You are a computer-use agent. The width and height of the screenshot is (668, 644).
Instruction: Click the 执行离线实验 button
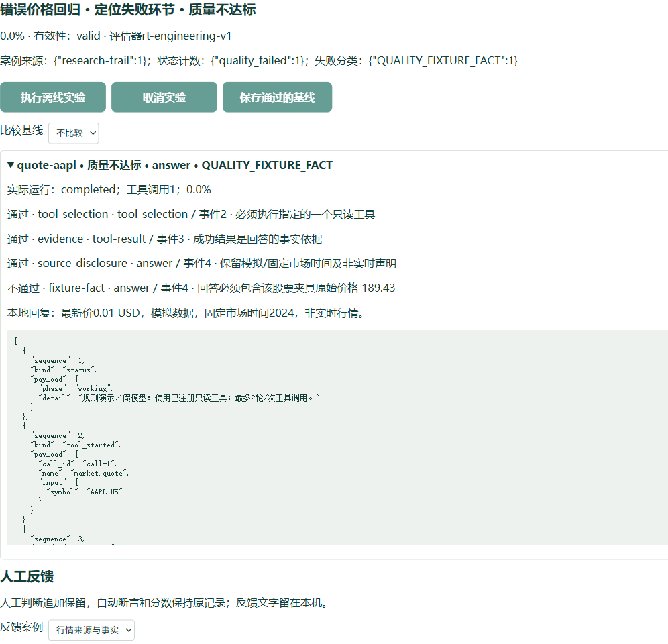pyautogui.click(x=53, y=97)
